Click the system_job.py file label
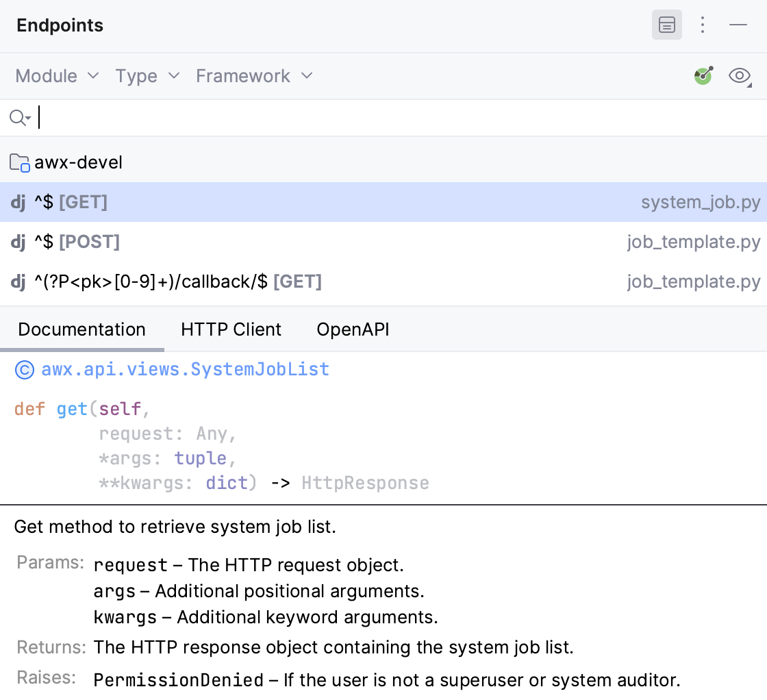Viewport: 767px width, 700px height. click(x=701, y=202)
